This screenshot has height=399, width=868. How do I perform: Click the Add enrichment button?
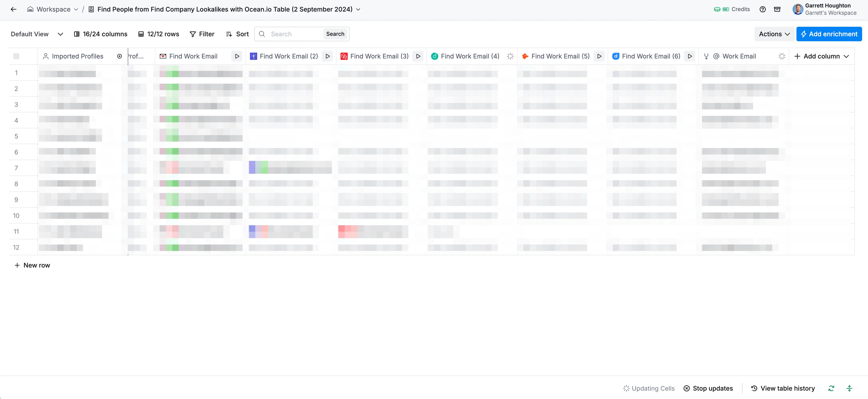click(829, 34)
